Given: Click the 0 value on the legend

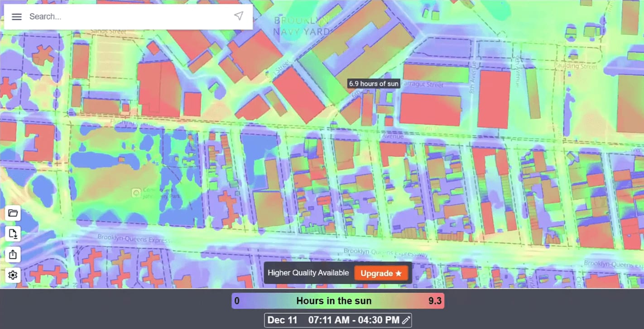Looking at the screenshot, I should click(x=236, y=300).
